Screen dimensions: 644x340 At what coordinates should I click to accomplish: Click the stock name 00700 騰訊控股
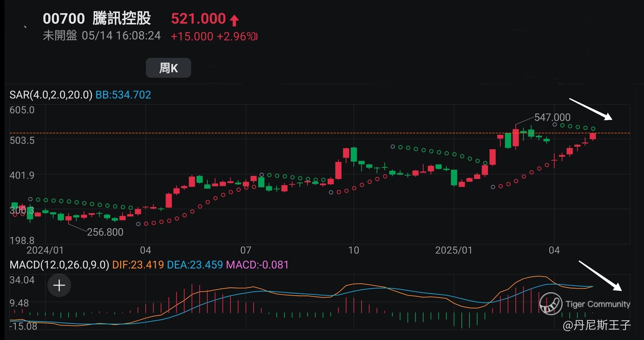click(x=97, y=18)
